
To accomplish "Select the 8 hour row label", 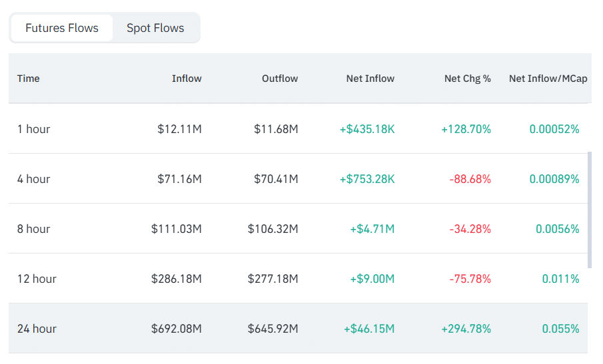I will (x=34, y=229).
